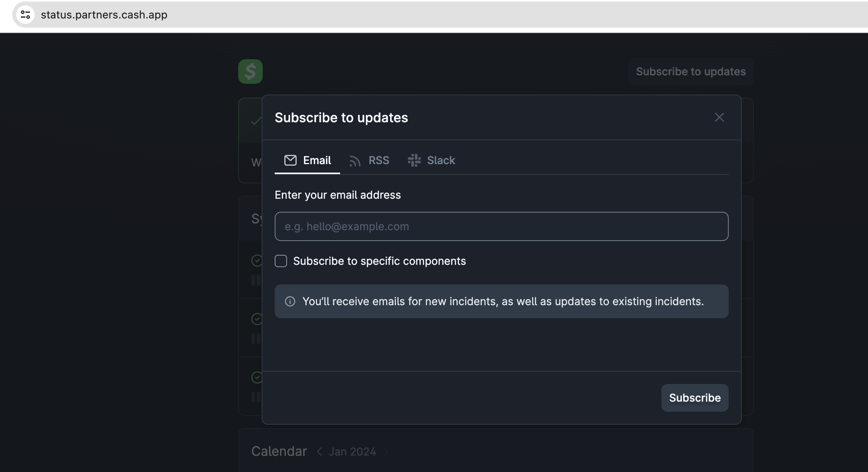Close the Subscribe to updates dialog

point(719,117)
